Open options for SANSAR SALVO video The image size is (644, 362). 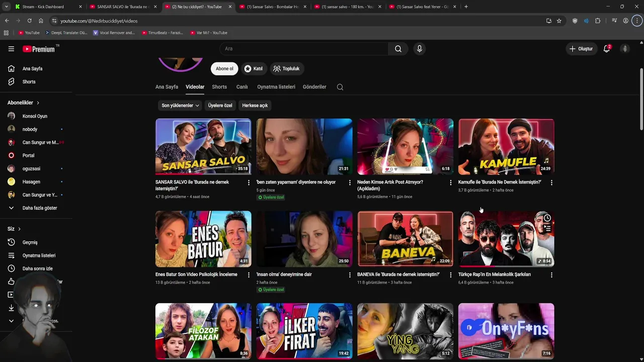249,183
